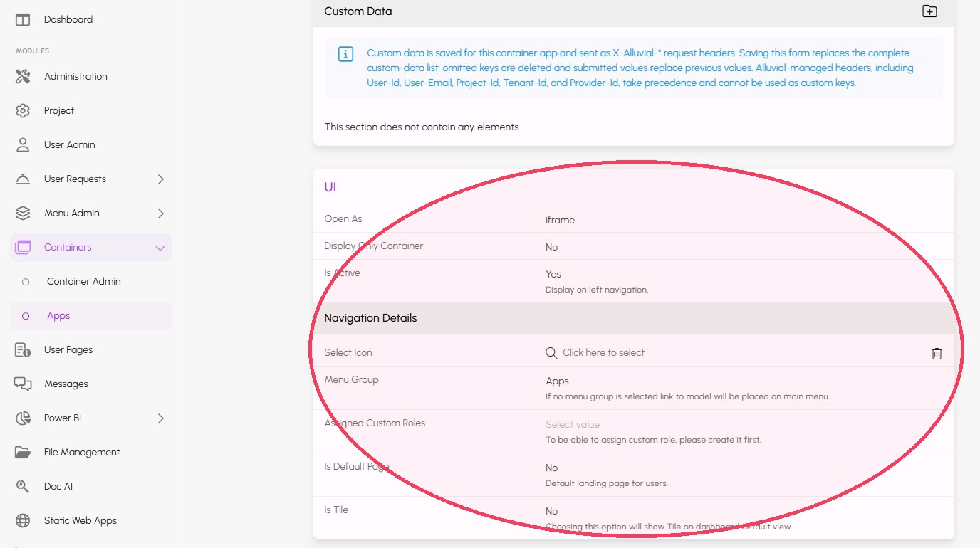Click the Menu Admin layers icon
This screenshot has height=548, width=980.
pyautogui.click(x=23, y=213)
